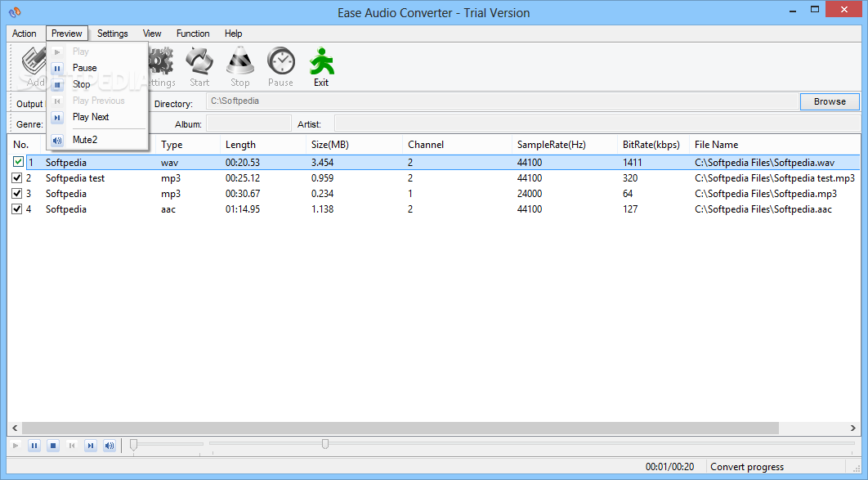The height and width of the screenshot is (480, 868).
Task: Sort by the BitRate(kbps) column header
Action: point(653,145)
